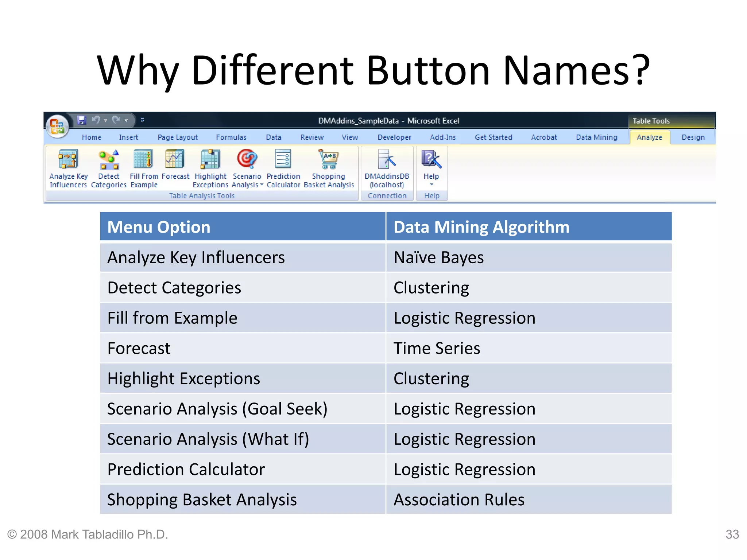Switch to the Home tab
The height and width of the screenshot is (560, 747).
[x=91, y=137]
